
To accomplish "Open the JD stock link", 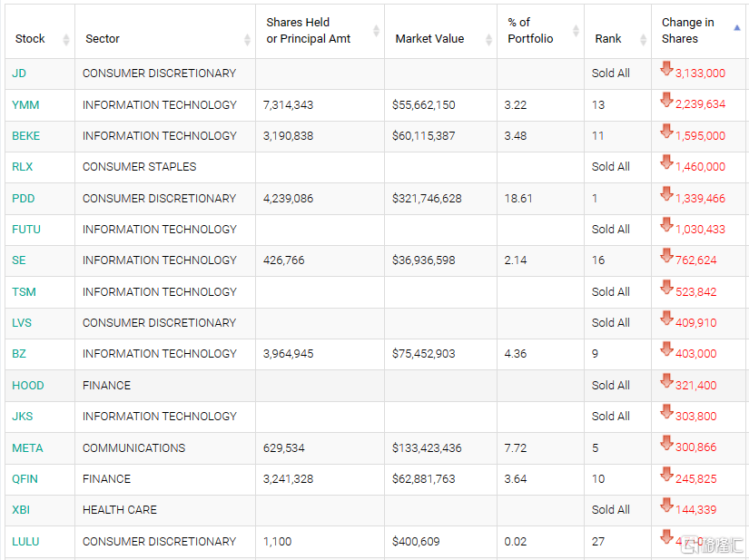I will (x=19, y=74).
